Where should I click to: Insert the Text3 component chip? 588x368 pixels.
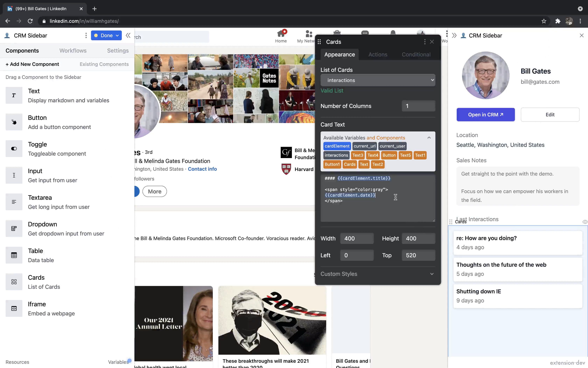click(358, 155)
